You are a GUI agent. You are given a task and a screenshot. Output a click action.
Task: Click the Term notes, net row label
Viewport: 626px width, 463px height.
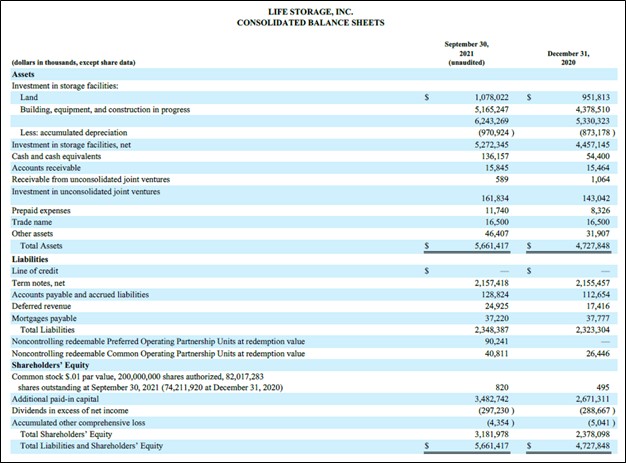coord(42,283)
